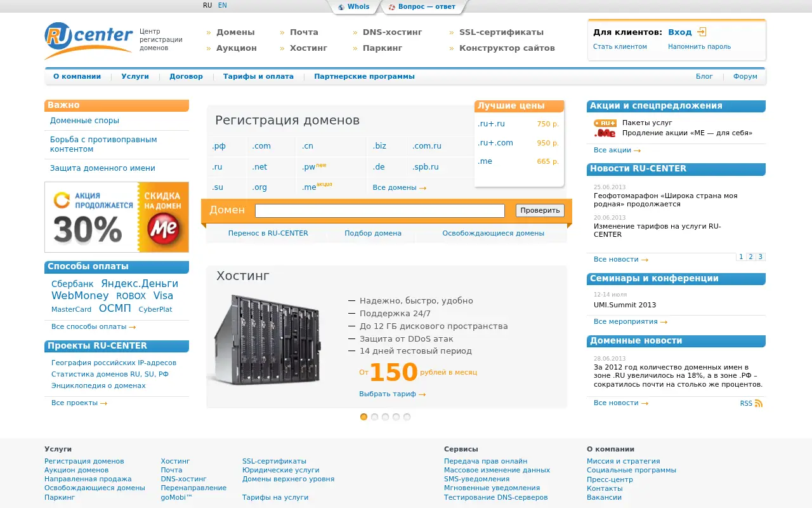Viewport: 812px width, 508px height.
Task: Click the Проверить button
Action: point(540,210)
